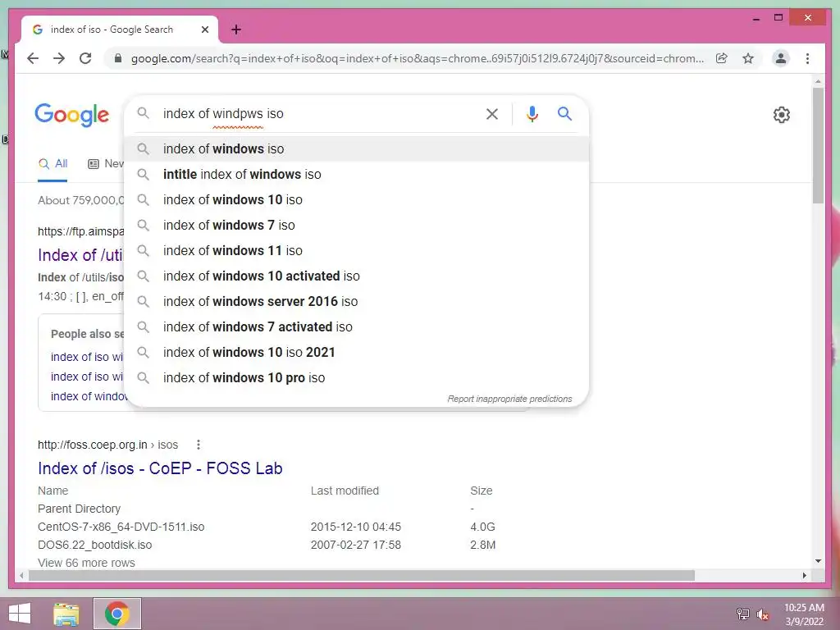Open File Explorer from taskbar

pos(66,614)
